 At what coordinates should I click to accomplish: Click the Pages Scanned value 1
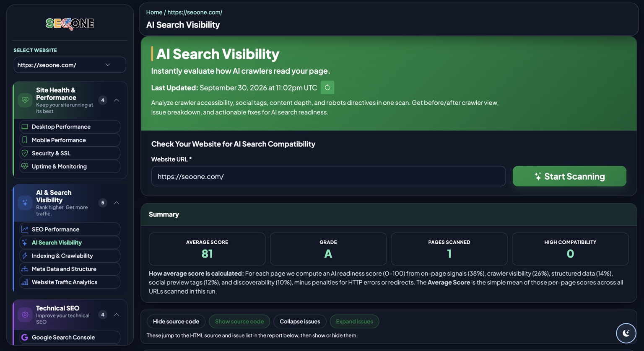coord(449,254)
